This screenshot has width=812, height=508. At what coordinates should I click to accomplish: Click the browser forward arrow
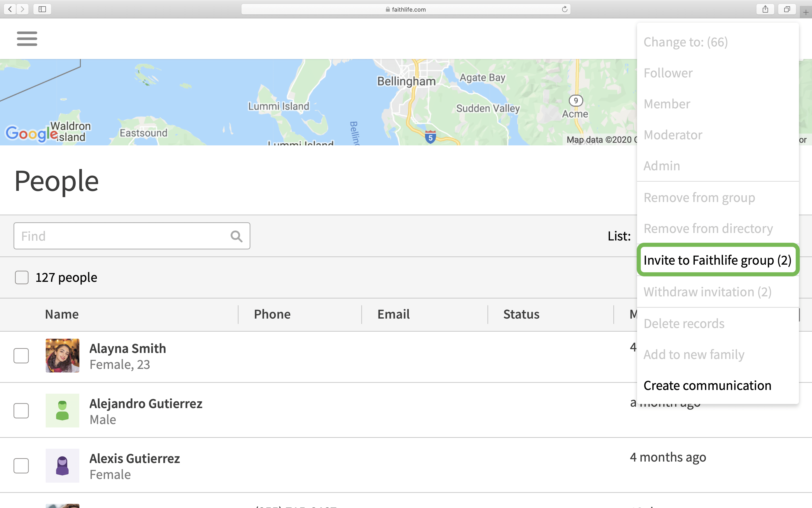click(22, 9)
